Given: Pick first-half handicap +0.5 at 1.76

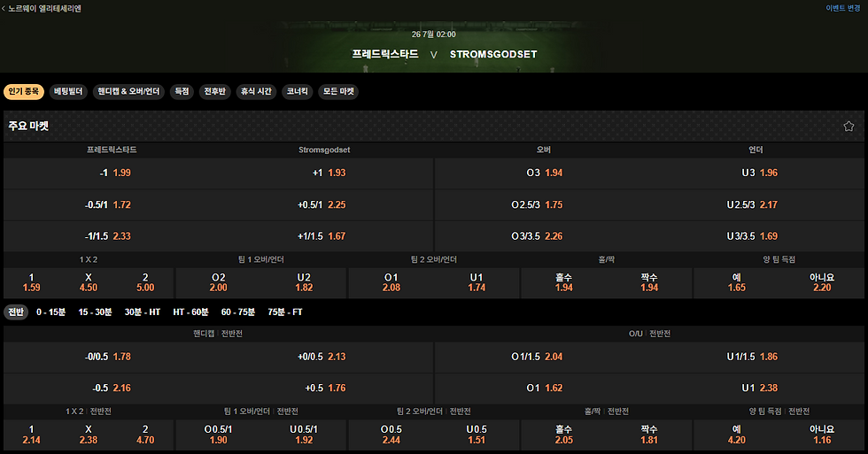Looking at the screenshot, I should [x=327, y=389].
